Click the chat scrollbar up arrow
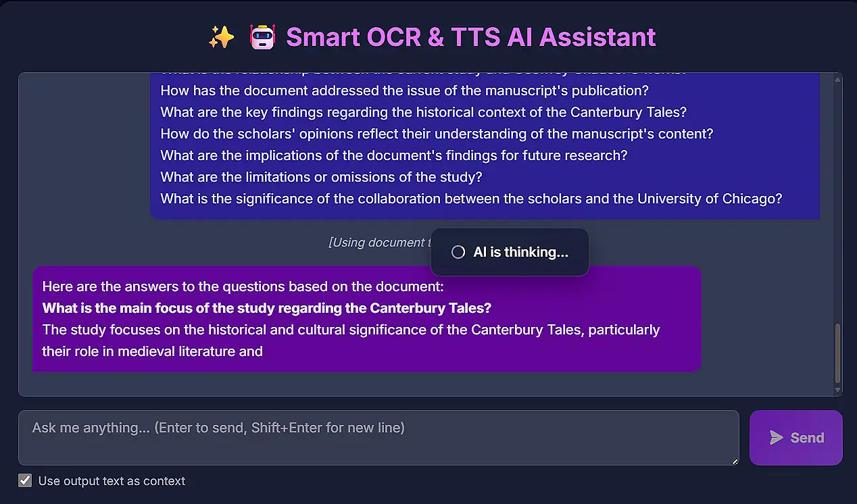Viewport: 857px width, 504px height. pyautogui.click(x=838, y=80)
